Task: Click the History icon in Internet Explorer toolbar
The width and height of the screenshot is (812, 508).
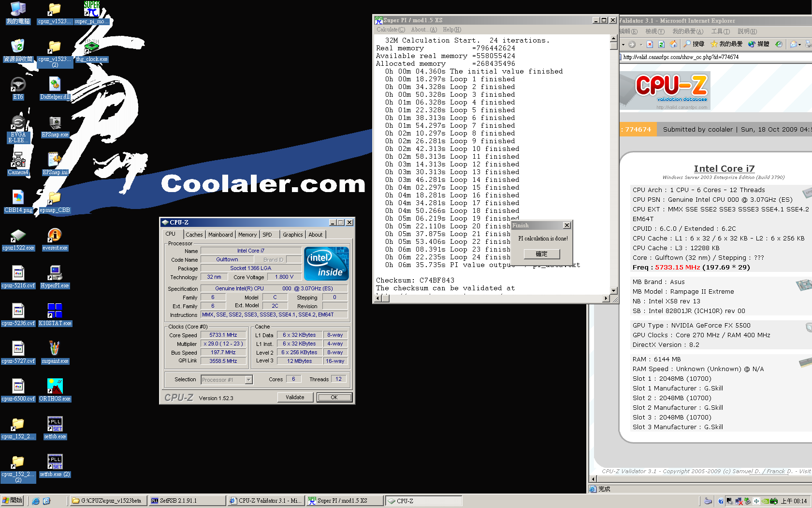Action: pos(779,44)
